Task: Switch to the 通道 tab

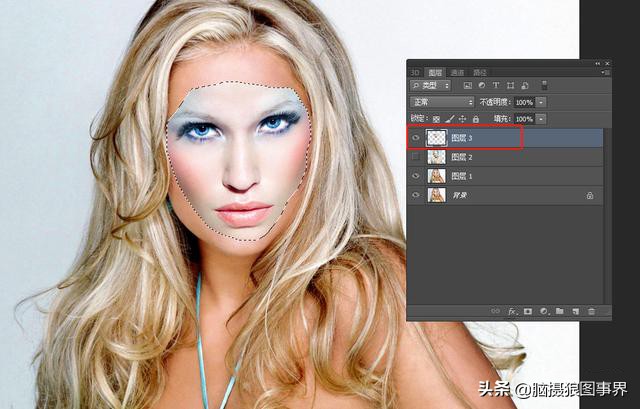Action: tap(457, 72)
